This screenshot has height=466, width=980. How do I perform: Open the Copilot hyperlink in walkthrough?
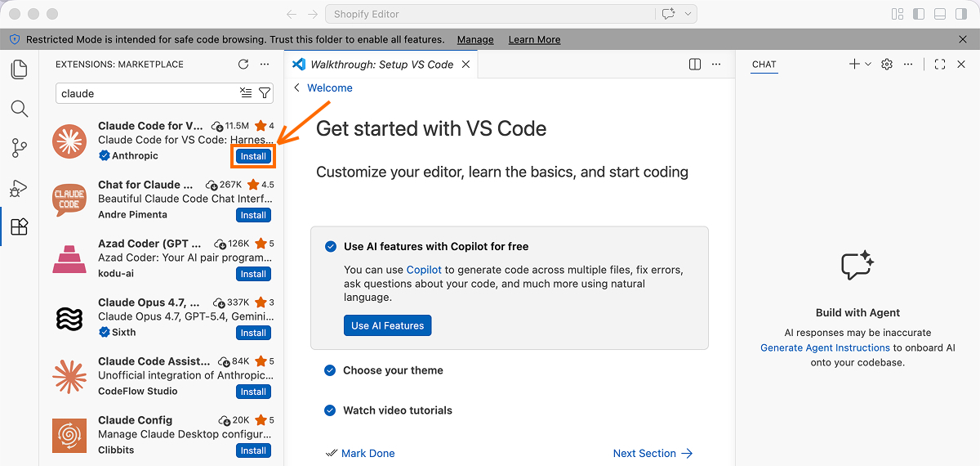coord(424,270)
